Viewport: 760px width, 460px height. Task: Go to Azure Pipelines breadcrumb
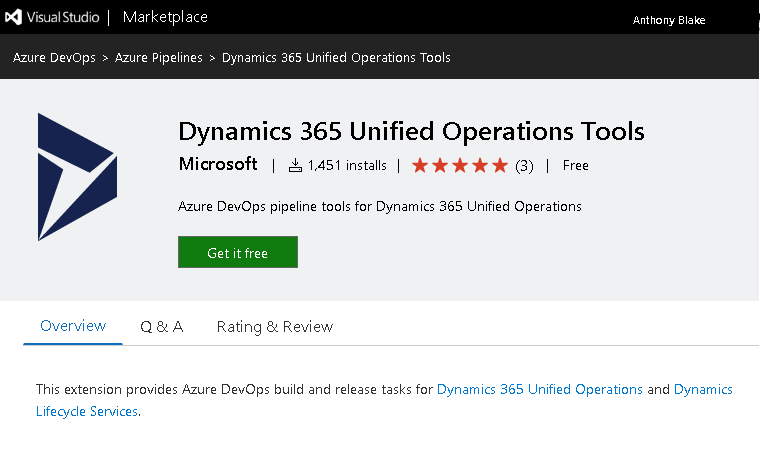click(x=158, y=57)
